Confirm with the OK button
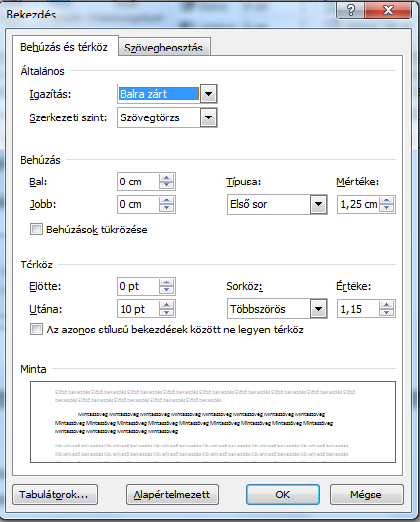The width and height of the screenshot is (420, 522). (283, 495)
